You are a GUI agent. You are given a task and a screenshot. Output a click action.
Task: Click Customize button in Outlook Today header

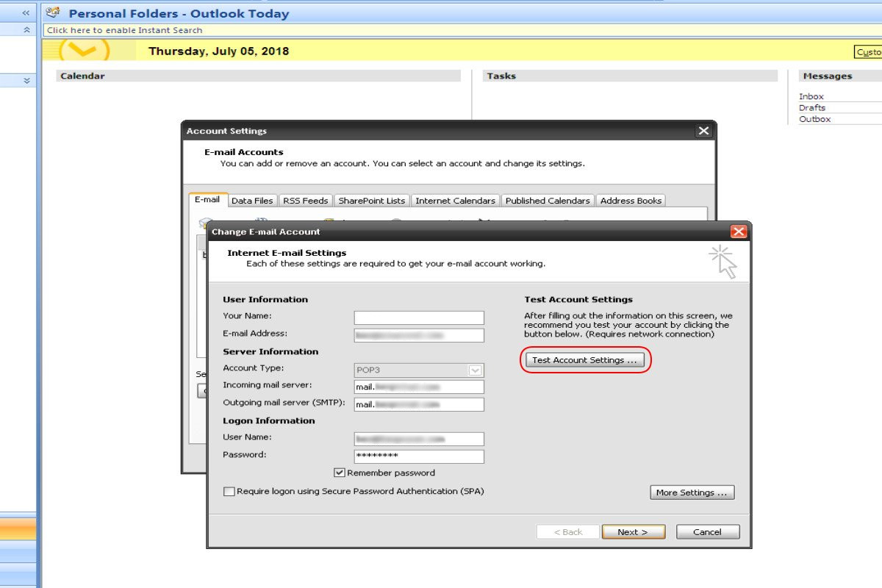pyautogui.click(x=868, y=52)
